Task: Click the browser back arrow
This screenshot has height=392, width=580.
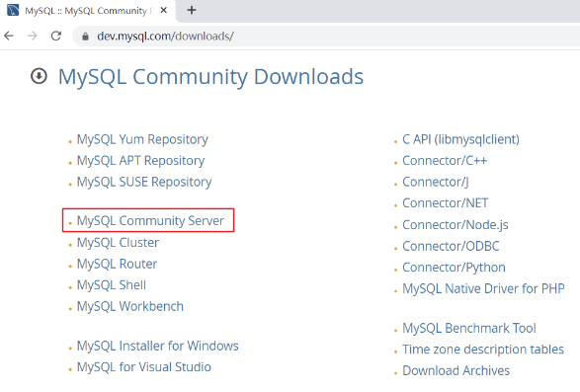Action: coord(9,36)
